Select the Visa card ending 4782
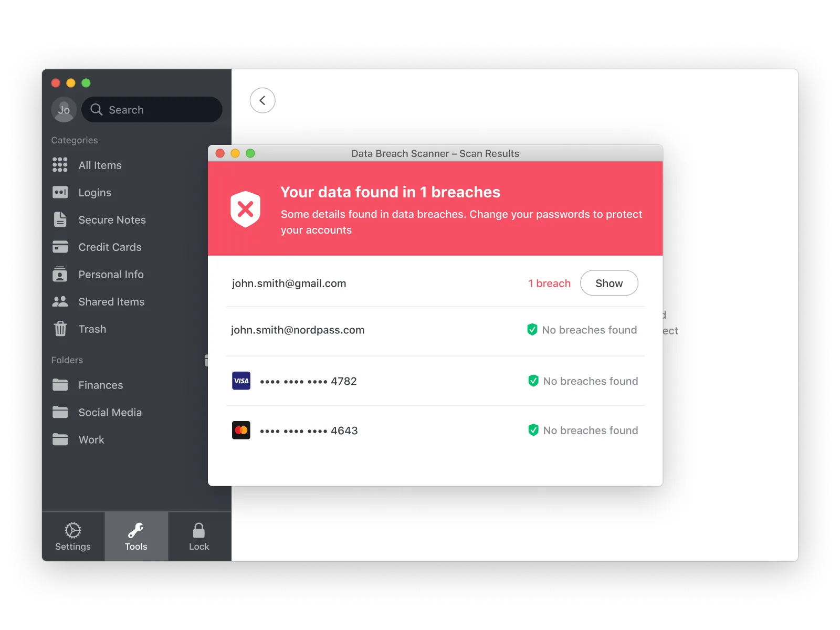Viewport: 840px width, 630px height. 308,381
